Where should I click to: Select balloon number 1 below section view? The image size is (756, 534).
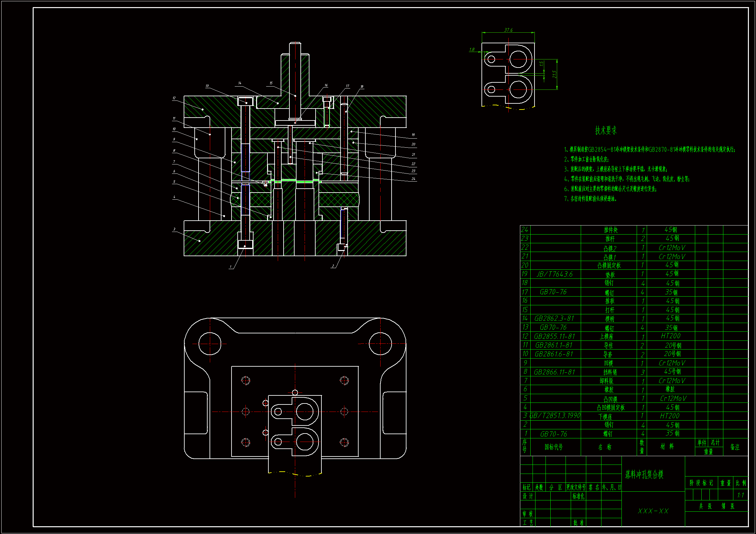(231, 267)
